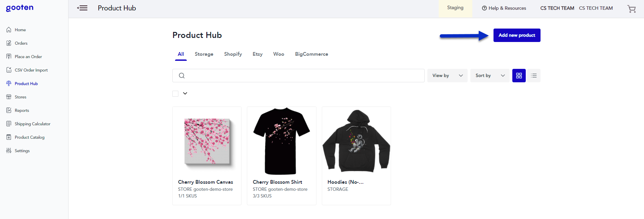Select the Etsy products tab

pyautogui.click(x=257, y=54)
